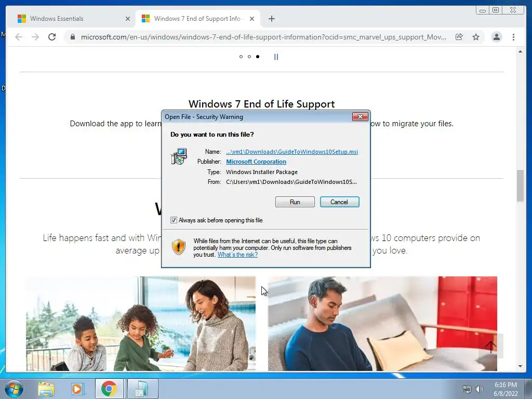Click the Windows 7 End of Life Support heading
Image resolution: width=532 pixels, height=399 pixels.
(x=262, y=104)
